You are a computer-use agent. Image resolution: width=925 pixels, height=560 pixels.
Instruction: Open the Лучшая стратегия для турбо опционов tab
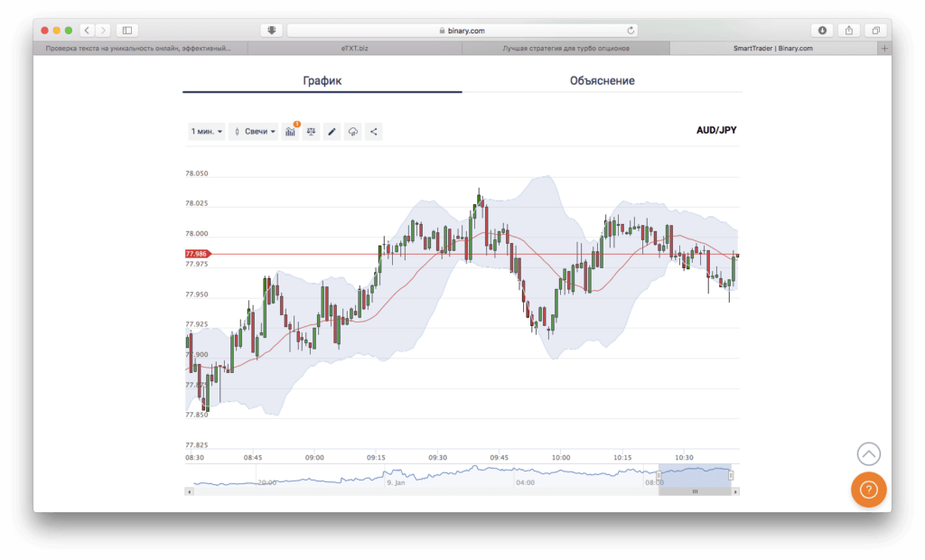565,48
